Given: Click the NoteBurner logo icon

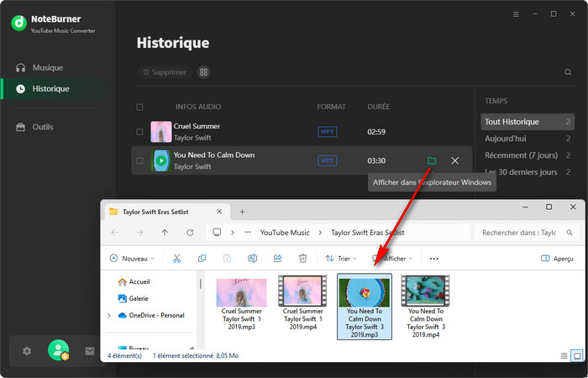Looking at the screenshot, I should click(18, 24).
